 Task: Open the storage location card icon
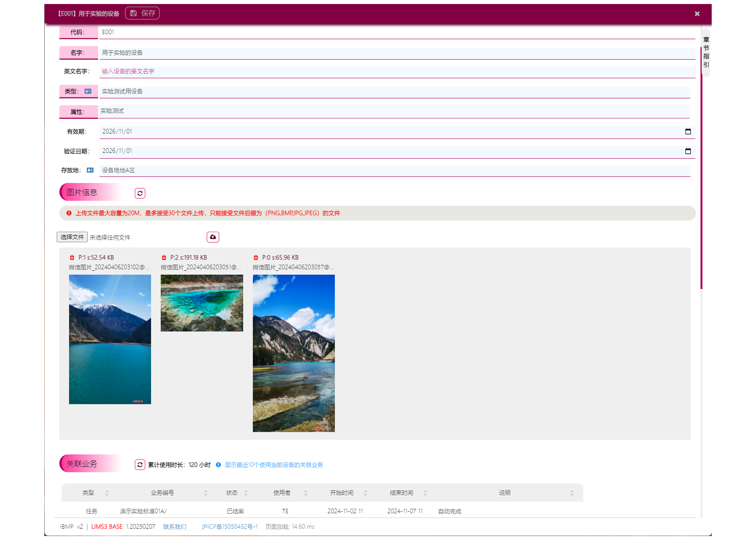[90, 170]
